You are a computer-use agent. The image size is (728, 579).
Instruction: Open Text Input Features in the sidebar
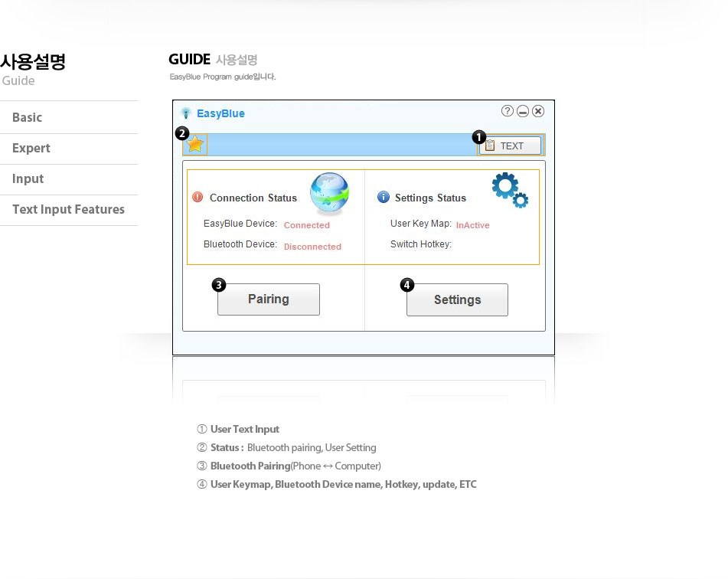point(68,209)
